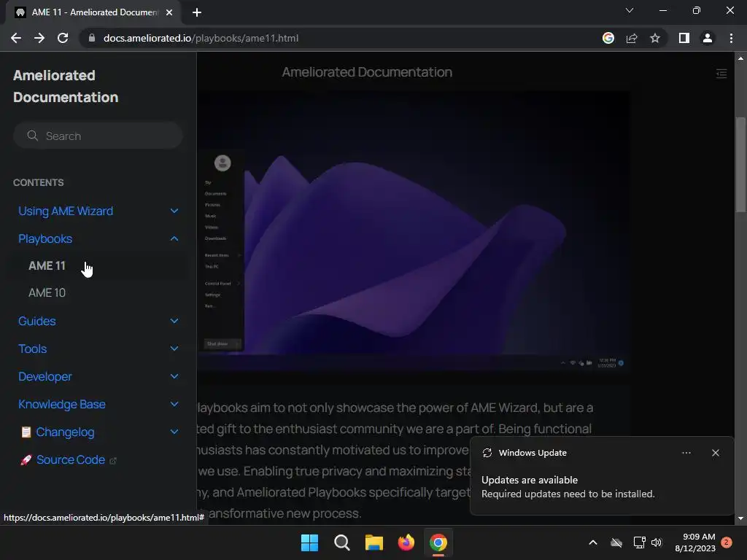Dismiss the Windows Update notification
The height and width of the screenshot is (560, 747).
[x=715, y=453]
